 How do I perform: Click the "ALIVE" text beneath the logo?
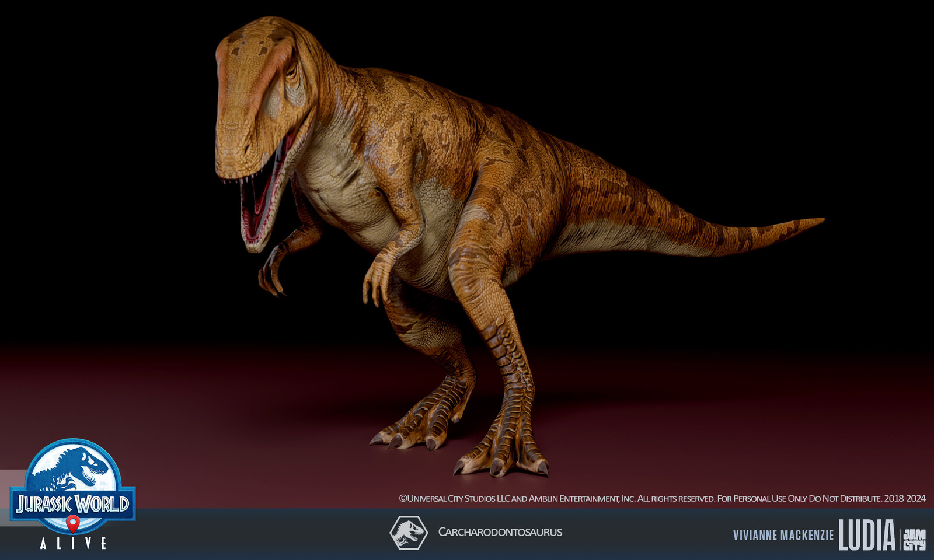tap(73, 544)
